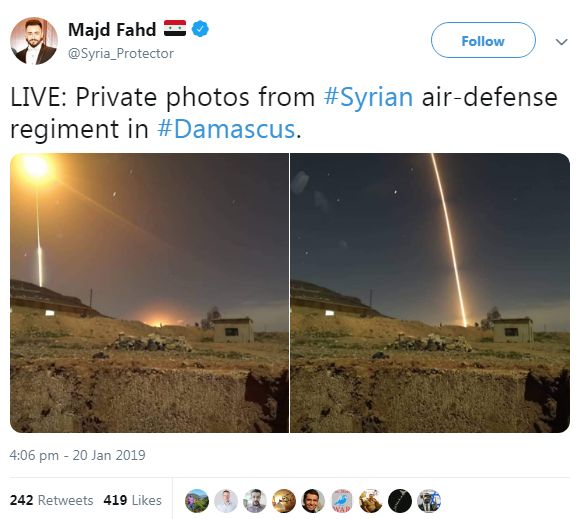Open the third liker's bearded man avatar

[x=255, y=501]
